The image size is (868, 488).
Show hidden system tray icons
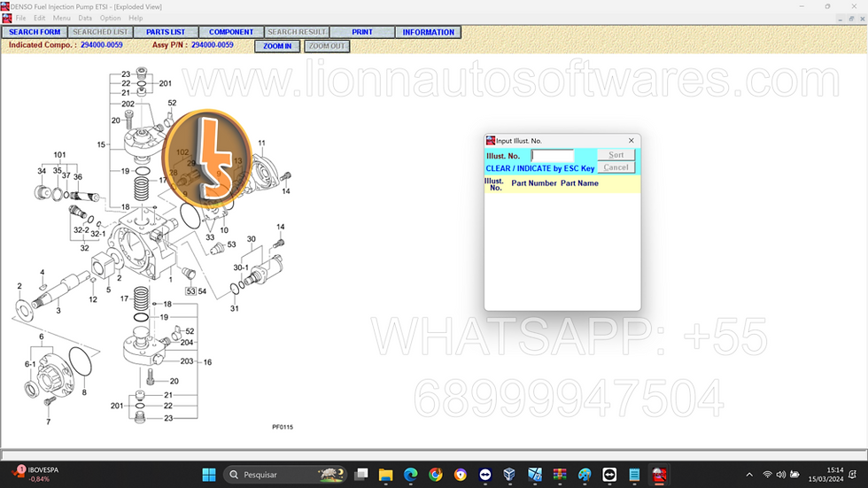point(749,475)
